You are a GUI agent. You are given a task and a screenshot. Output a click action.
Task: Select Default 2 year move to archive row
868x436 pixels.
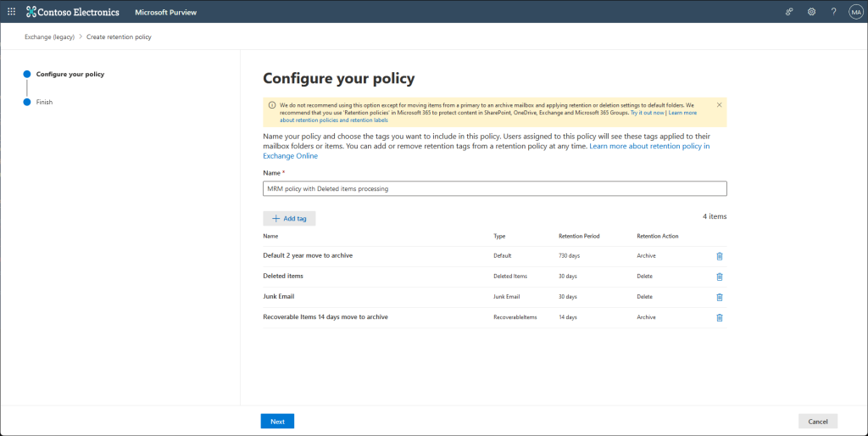[x=495, y=256]
